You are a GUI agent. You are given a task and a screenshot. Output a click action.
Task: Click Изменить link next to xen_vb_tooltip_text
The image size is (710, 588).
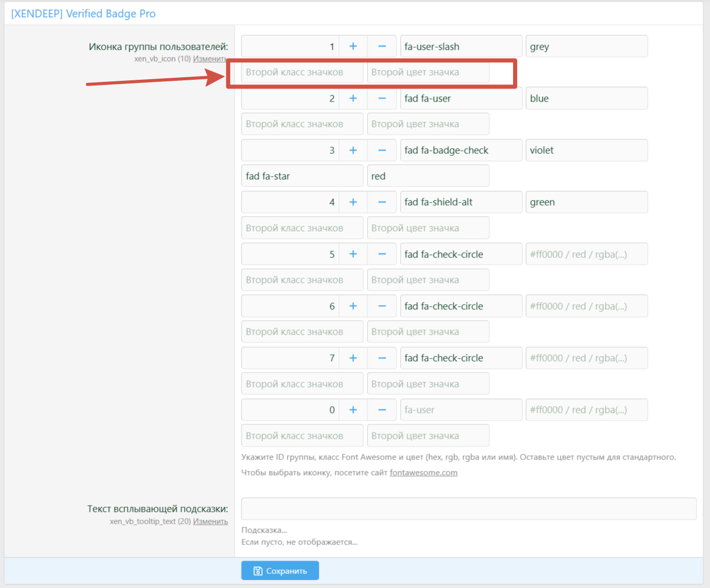click(x=210, y=521)
